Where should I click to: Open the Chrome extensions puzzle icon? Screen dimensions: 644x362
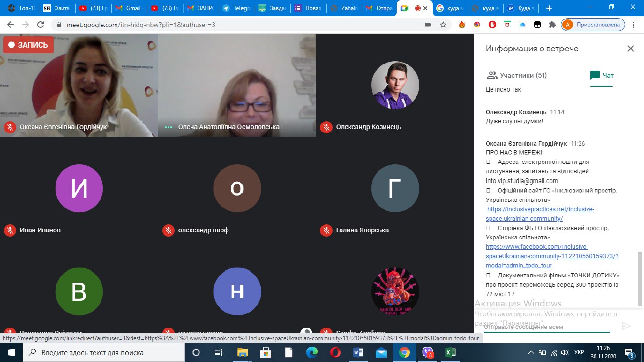pos(552,24)
